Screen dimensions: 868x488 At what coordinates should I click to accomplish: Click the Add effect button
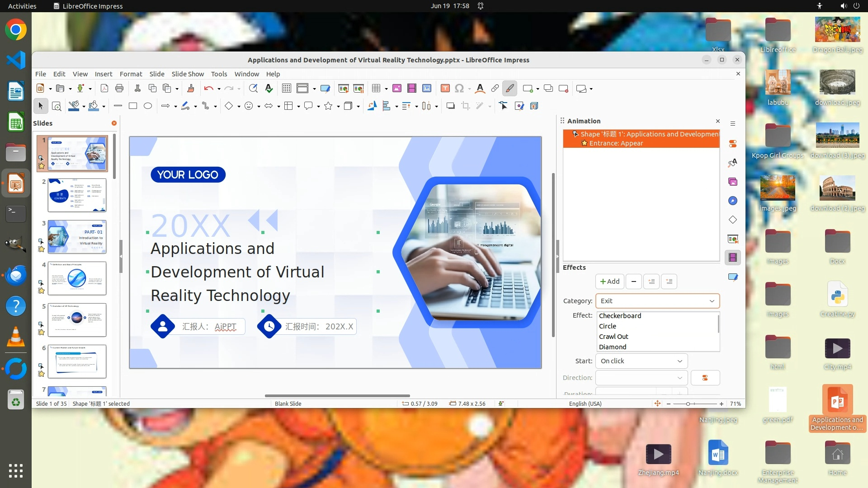(x=609, y=282)
